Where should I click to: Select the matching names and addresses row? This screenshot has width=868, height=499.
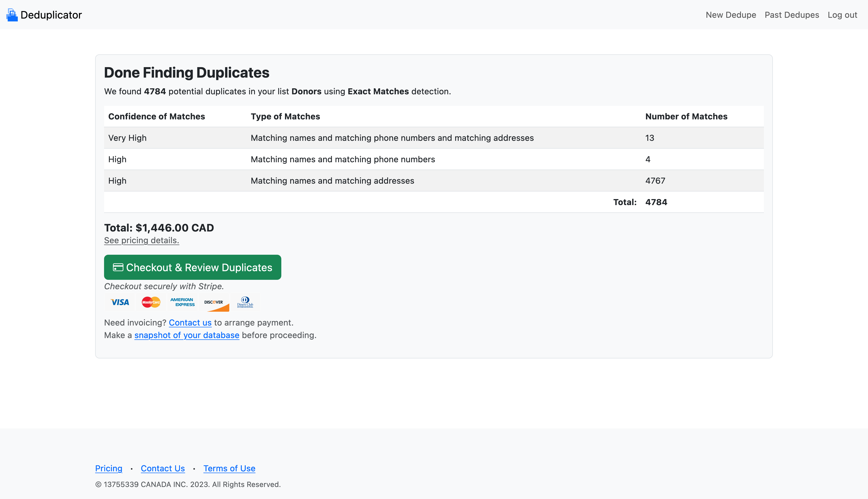click(433, 181)
